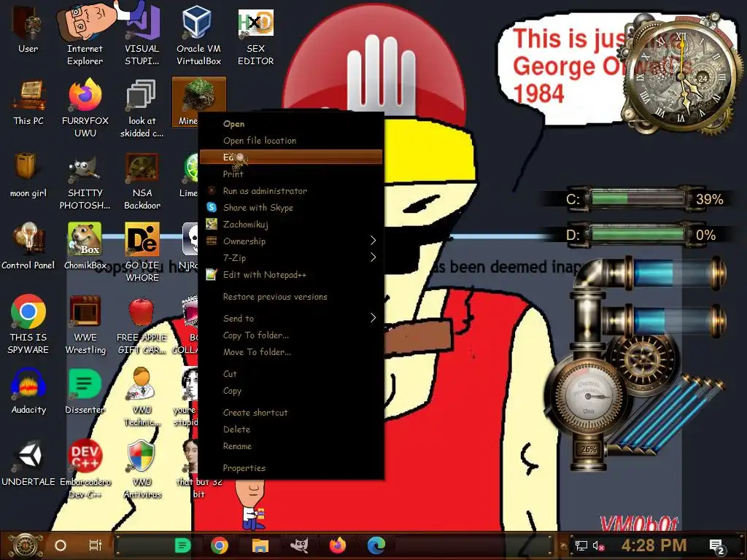Choose Copy in context menu

(290, 391)
